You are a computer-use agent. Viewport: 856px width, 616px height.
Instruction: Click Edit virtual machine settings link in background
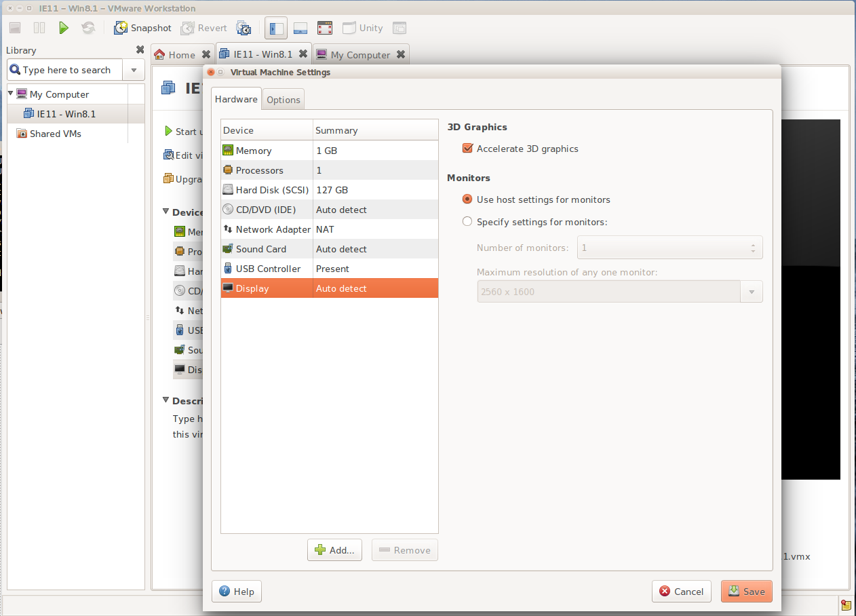click(x=183, y=155)
